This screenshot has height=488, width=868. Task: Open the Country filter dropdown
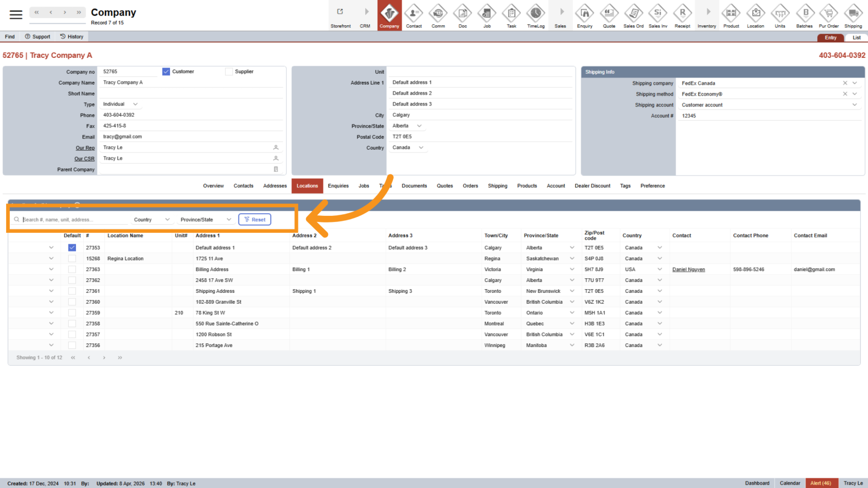pyautogui.click(x=152, y=219)
